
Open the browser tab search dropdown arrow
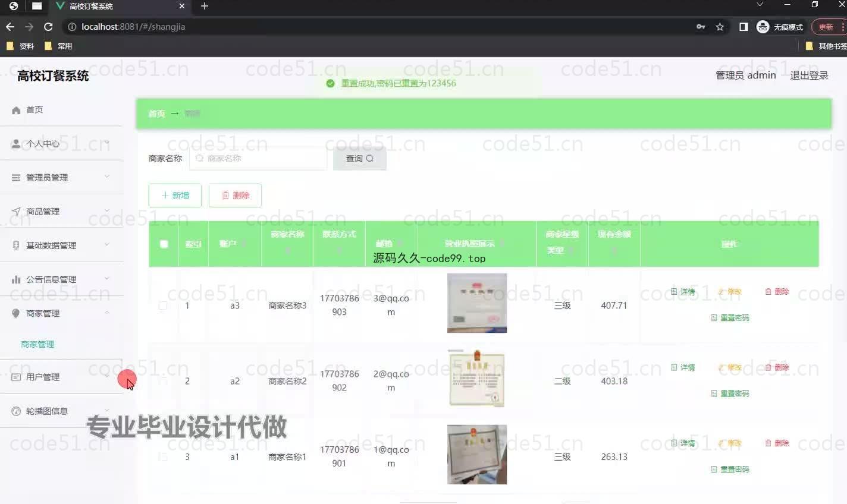click(760, 5)
